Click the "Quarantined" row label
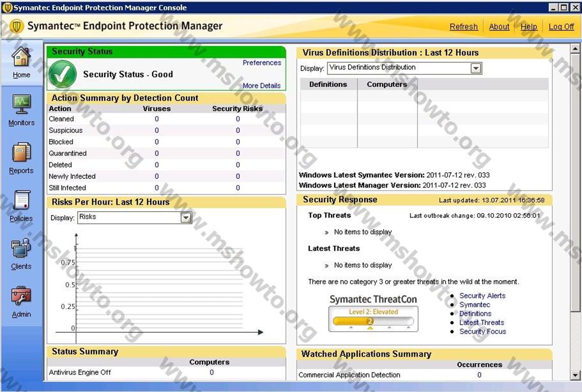Screen dimensions: 582x392 (67, 153)
